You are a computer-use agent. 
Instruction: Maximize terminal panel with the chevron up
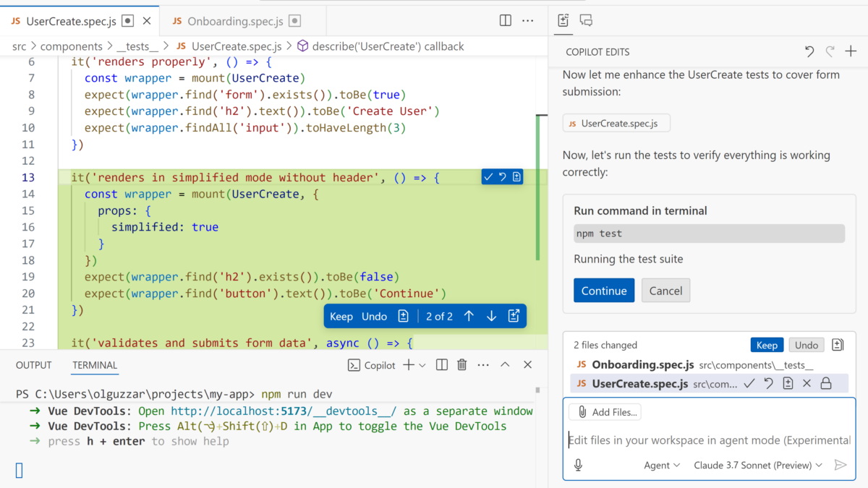(x=506, y=365)
